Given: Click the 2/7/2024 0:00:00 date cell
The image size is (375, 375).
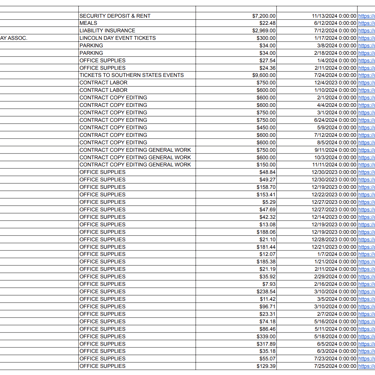Looking at the screenshot, I should point(317,314).
